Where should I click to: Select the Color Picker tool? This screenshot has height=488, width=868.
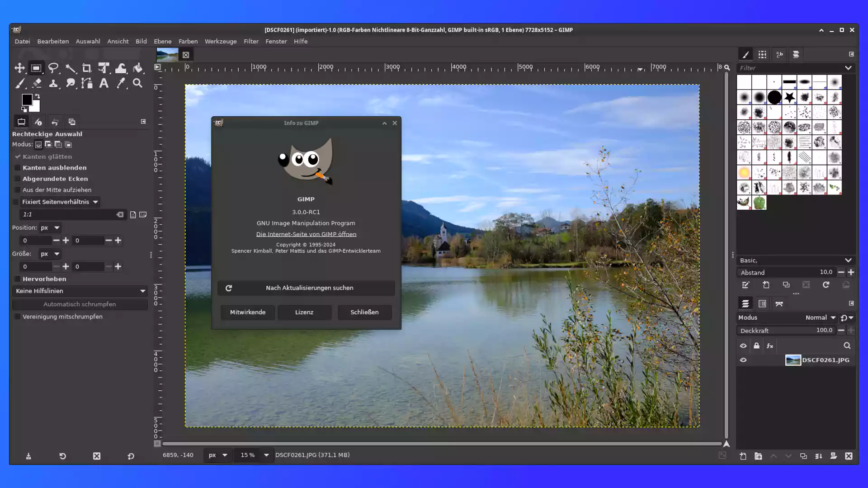coord(121,83)
